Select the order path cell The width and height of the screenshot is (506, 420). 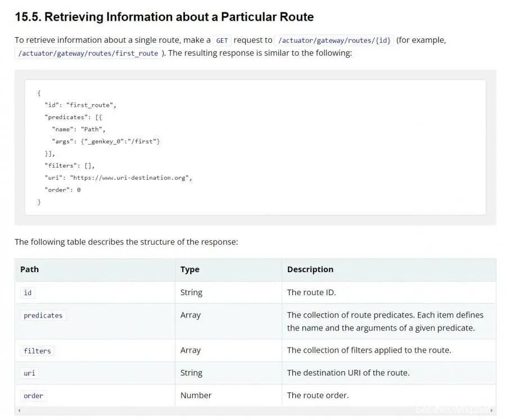pyautogui.click(x=33, y=396)
